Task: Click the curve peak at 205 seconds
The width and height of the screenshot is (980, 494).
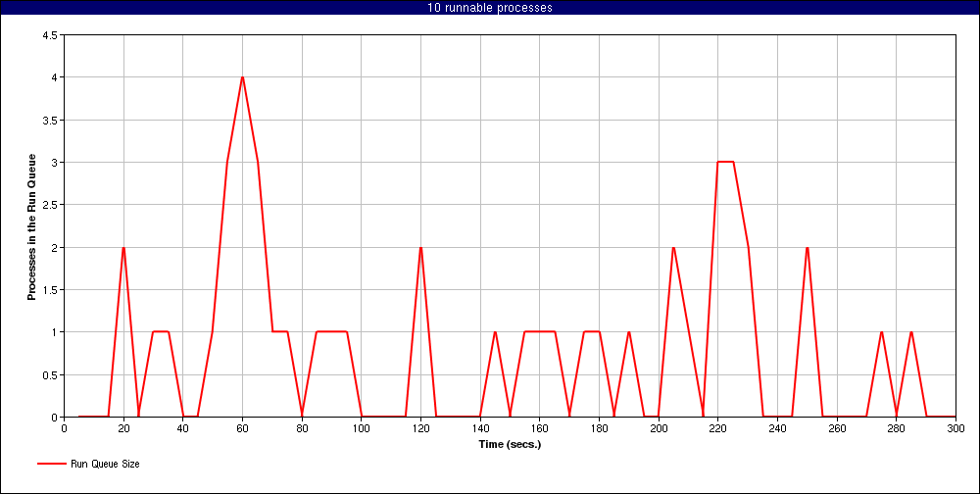Action: [x=674, y=248]
